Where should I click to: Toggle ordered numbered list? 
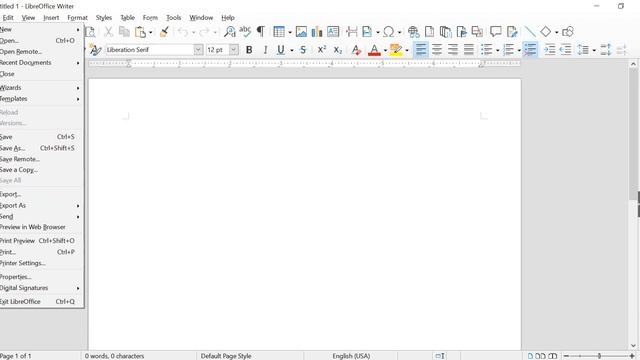point(508,50)
